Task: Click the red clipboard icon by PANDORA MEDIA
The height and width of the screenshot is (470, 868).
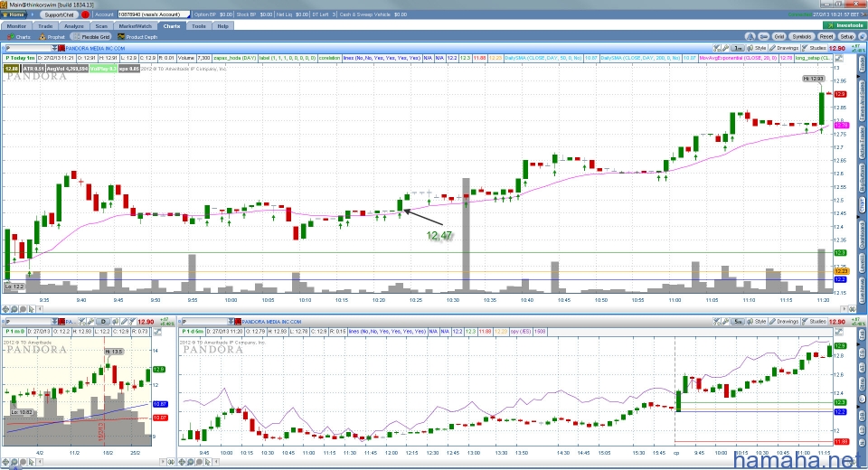Action: (x=61, y=48)
